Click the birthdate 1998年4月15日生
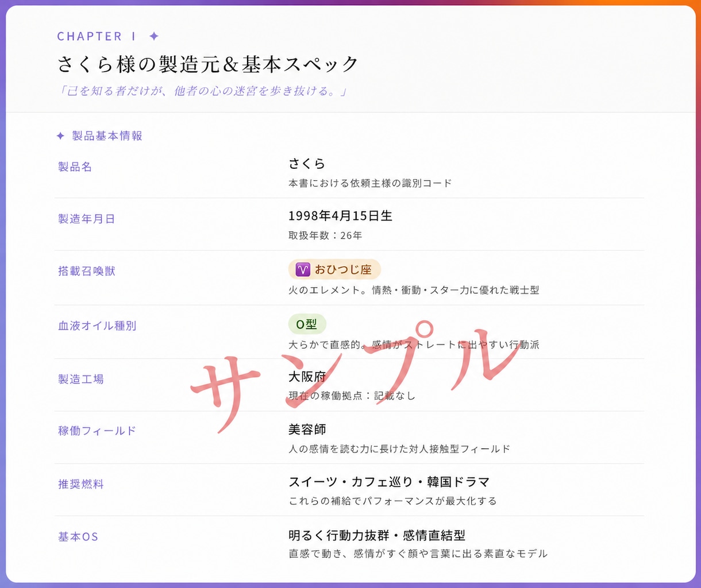The width and height of the screenshot is (701, 588). point(340,216)
